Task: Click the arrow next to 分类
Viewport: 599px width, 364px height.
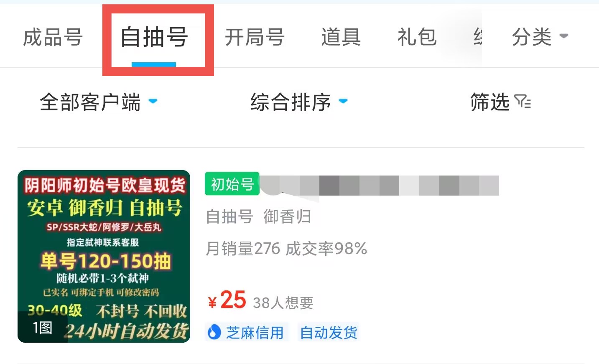Action: pyautogui.click(x=564, y=36)
